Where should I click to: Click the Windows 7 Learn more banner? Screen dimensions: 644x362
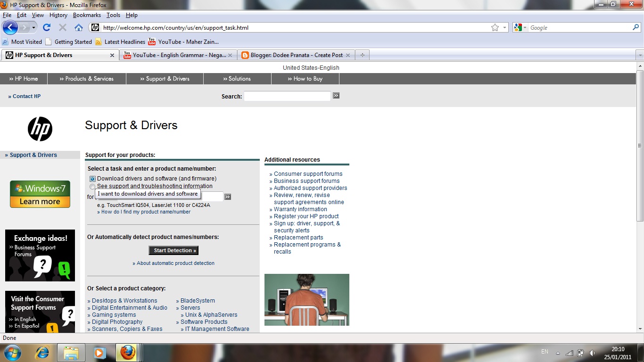(40, 194)
